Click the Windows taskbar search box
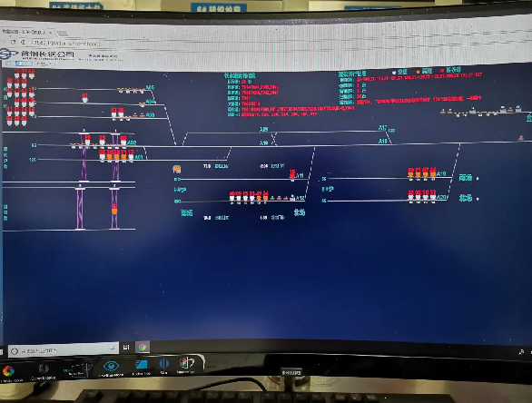Viewport: 532px width, 403px height. (x=64, y=349)
